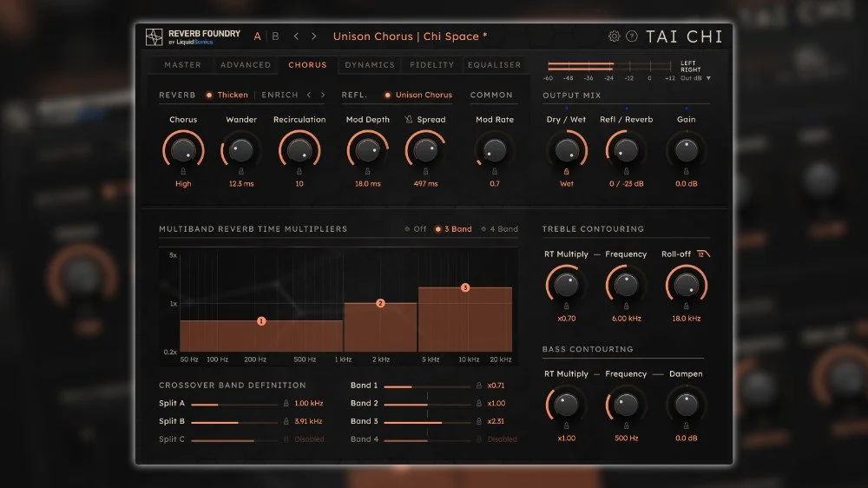
Task: Open the Equaliser tab
Action: tap(495, 65)
